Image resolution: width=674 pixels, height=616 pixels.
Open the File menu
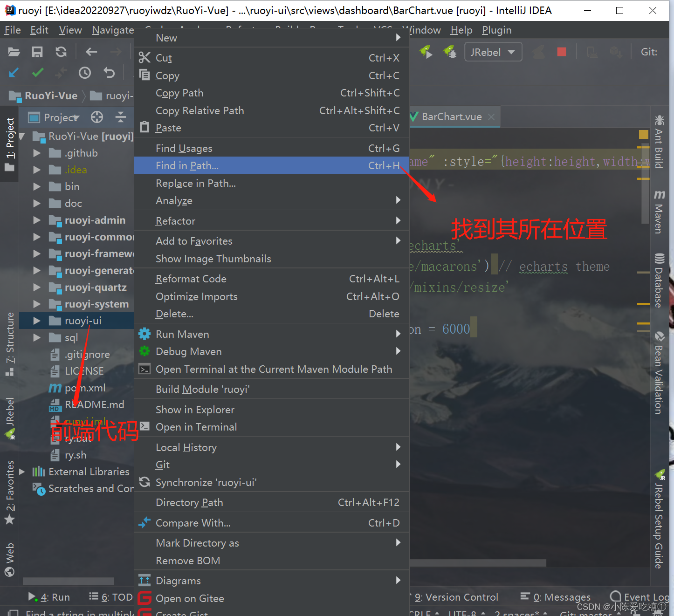[x=13, y=30]
